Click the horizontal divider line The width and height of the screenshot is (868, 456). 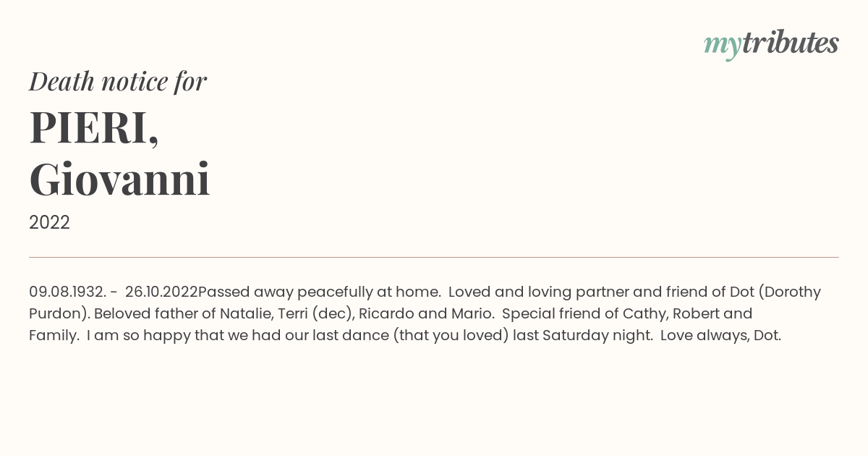point(434,257)
